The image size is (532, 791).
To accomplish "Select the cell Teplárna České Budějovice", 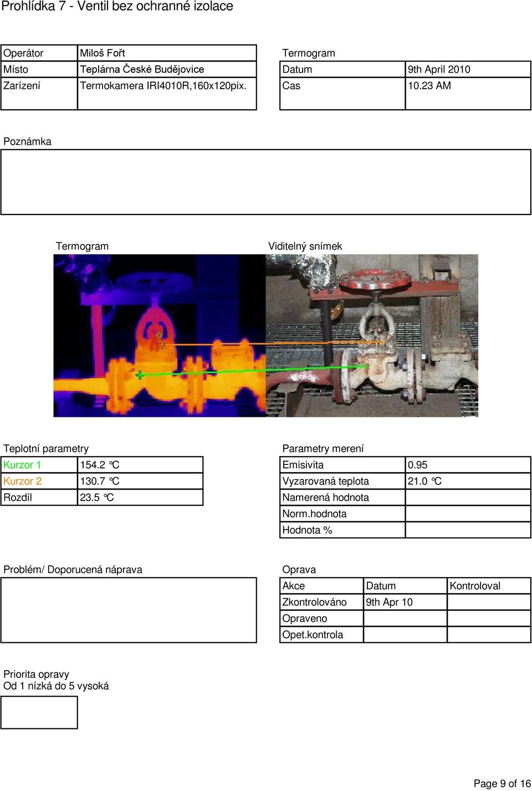I will pyautogui.click(x=167, y=69).
